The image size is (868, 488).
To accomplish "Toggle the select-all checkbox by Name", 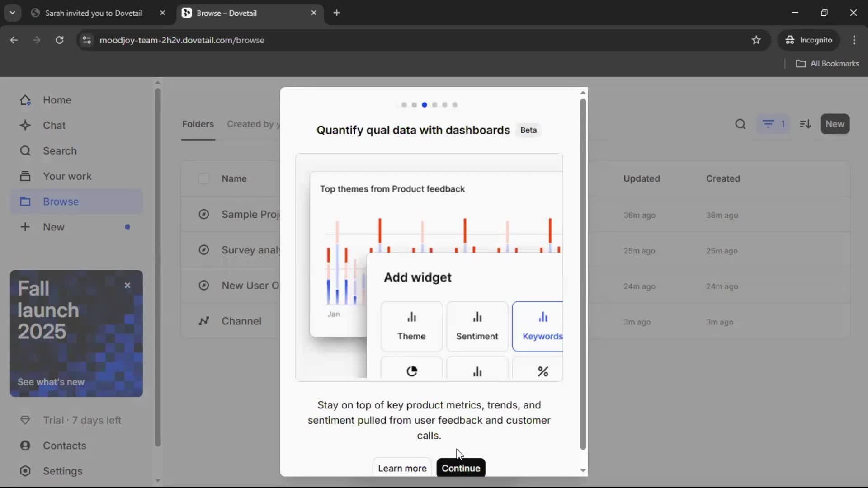I will 203,178.
